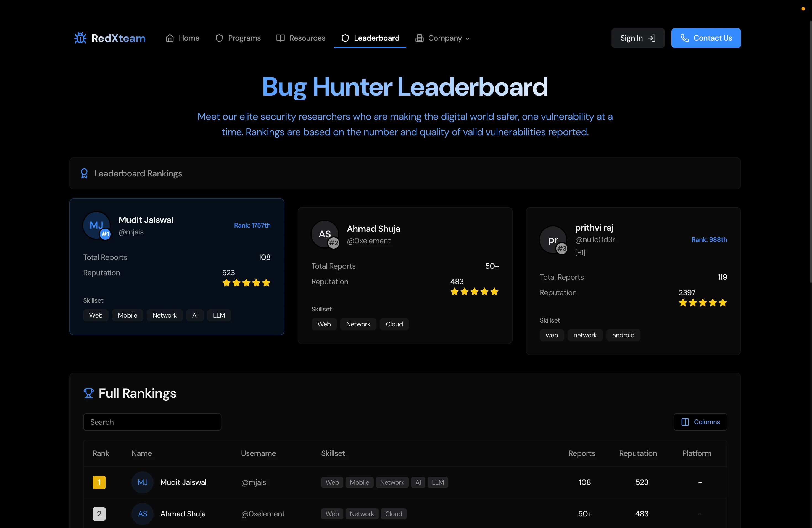Viewport: 812px width, 528px height.
Task: Click the trophy icon beside Full Rankings
Action: (x=88, y=393)
